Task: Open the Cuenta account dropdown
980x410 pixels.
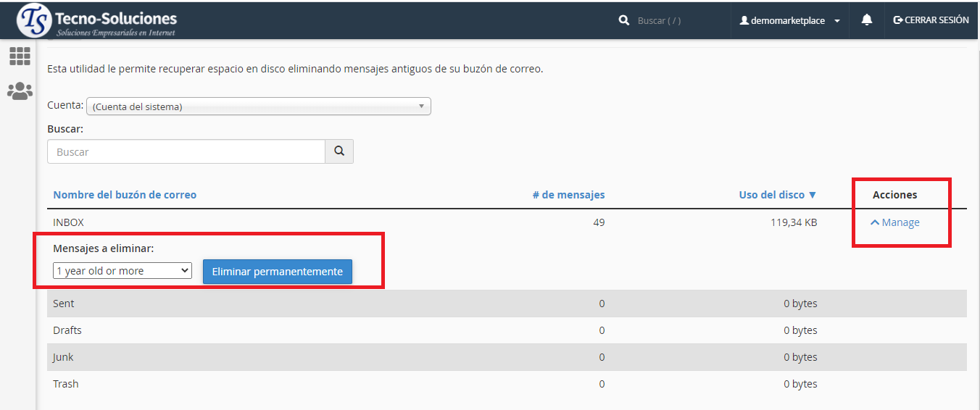Action: [259, 106]
